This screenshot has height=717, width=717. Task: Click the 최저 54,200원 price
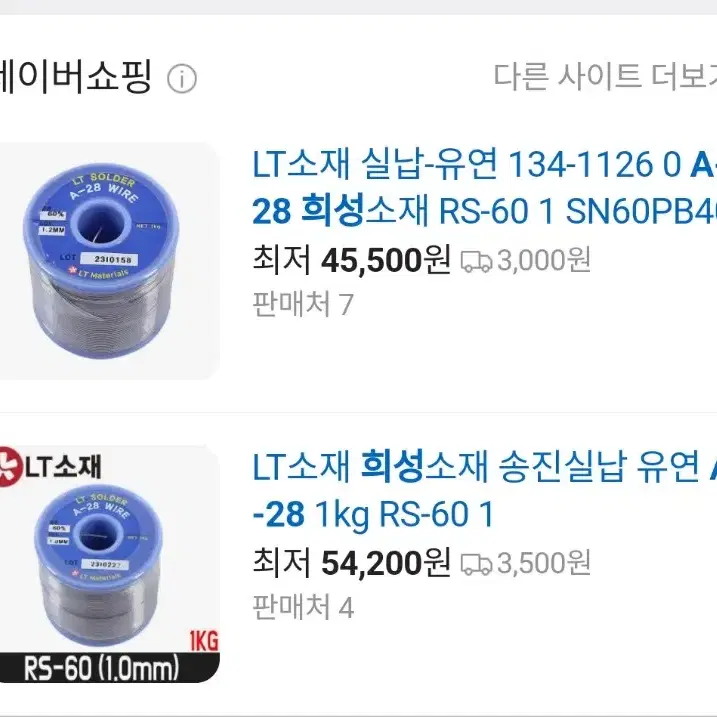(x=352, y=563)
